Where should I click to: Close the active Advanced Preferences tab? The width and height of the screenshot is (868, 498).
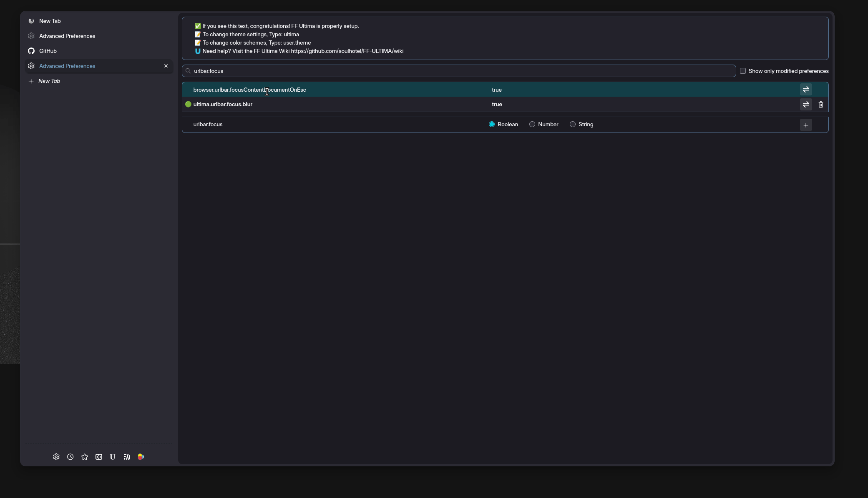166,66
